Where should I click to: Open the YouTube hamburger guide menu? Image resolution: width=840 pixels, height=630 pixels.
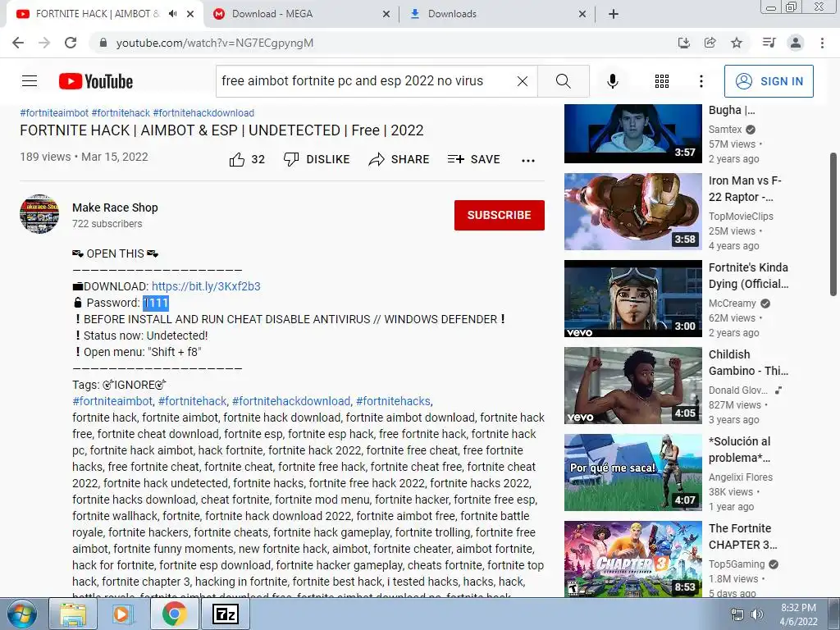[30, 81]
